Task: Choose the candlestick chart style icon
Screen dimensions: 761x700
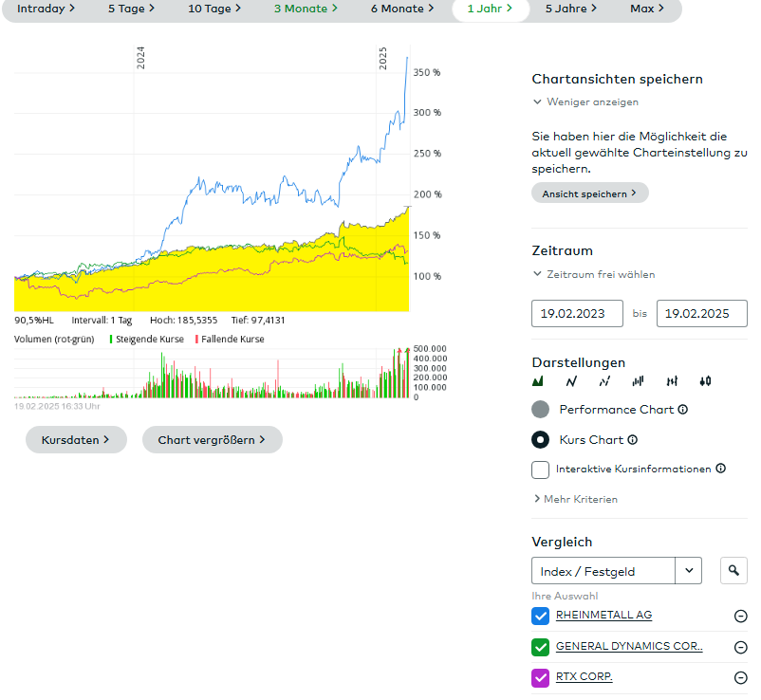Action: 704,381
